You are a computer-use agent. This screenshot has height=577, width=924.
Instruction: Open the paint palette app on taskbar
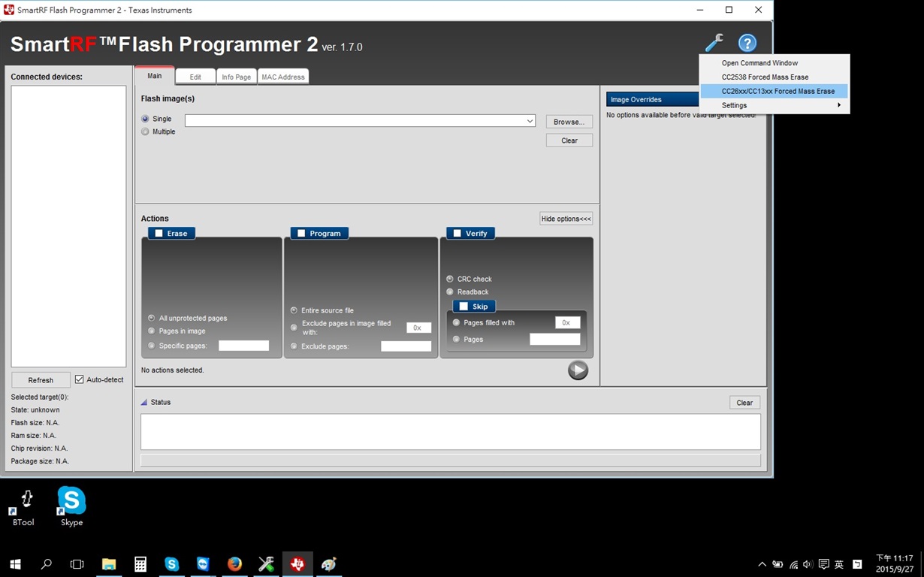pos(329,563)
